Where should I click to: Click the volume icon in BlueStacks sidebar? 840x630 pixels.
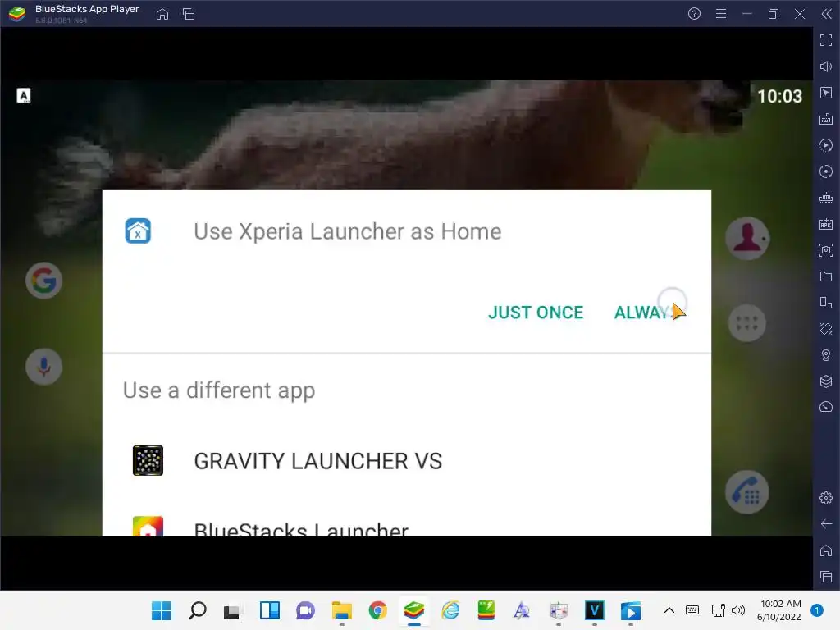click(826, 66)
